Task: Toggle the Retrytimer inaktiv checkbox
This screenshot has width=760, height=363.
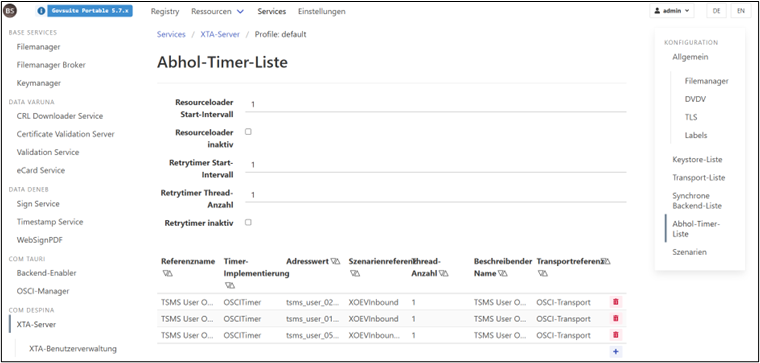Action: click(x=248, y=222)
